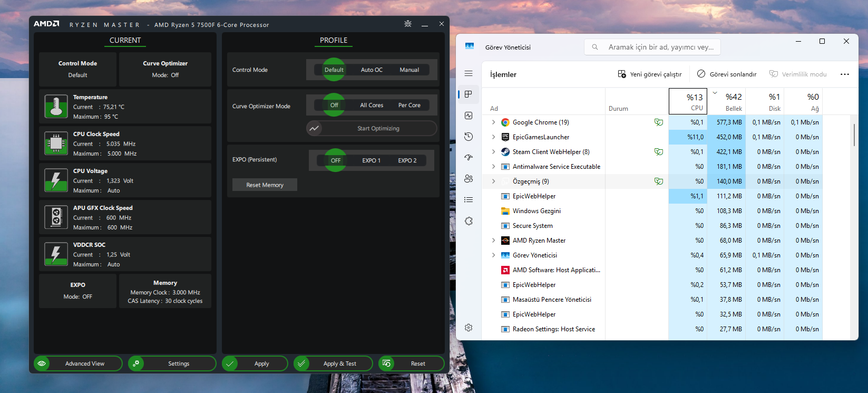868x393 pixels.
Task: Set Curve Optimizer Mode to Off
Action: (x=334, y=105)
